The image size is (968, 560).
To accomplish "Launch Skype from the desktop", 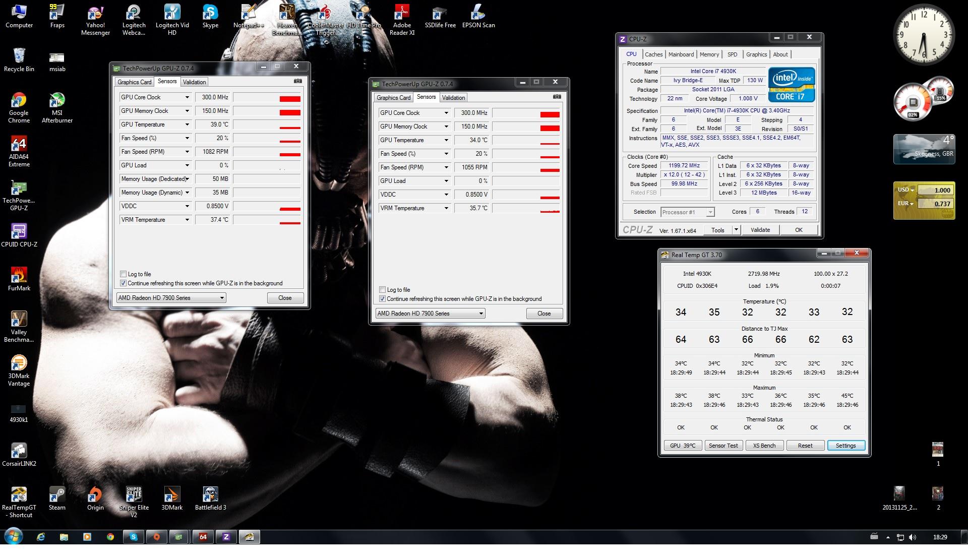I will point(210,17).
